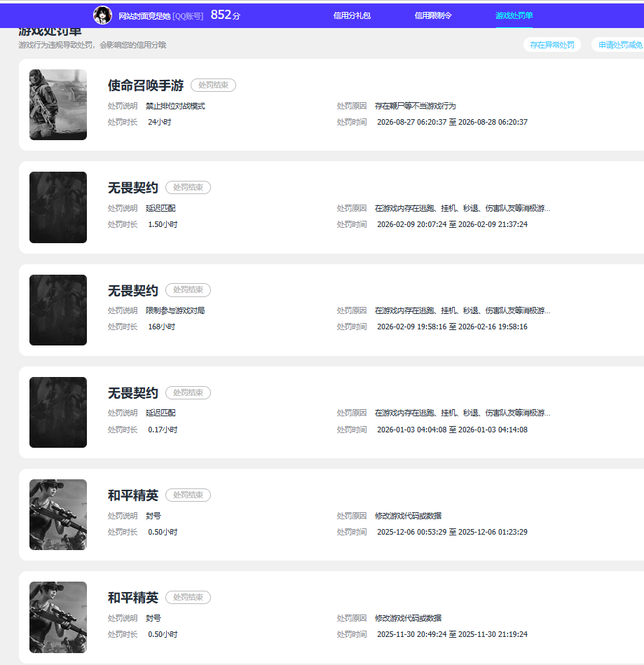Click the 无畏契约 thumbnail of the 1.50小时 penalty

[x=58, y=207]
